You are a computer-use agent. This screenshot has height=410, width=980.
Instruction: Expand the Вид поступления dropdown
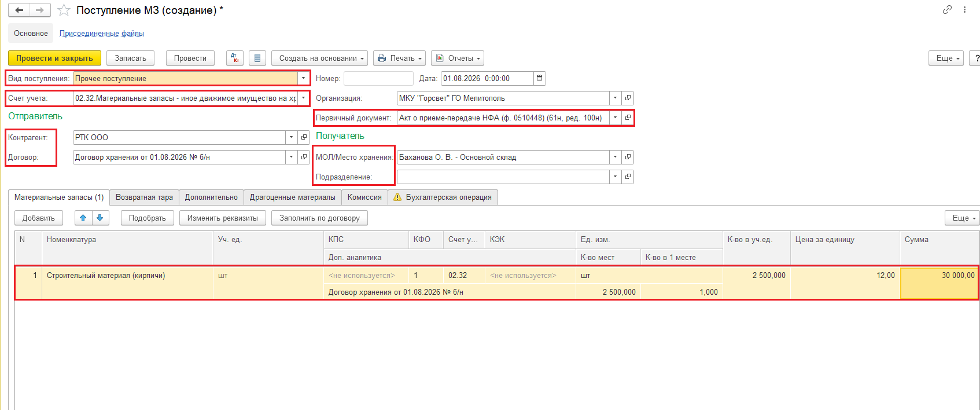tap(303, 78)
